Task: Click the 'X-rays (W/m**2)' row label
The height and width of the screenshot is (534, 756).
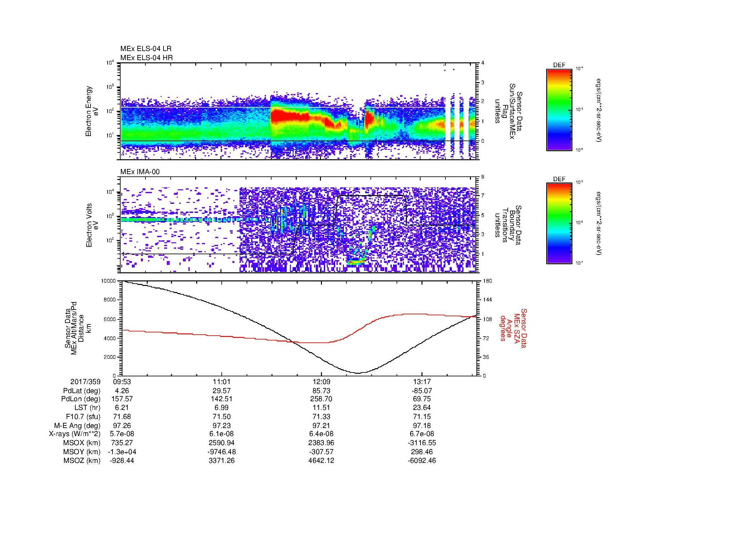Action: 74,434
